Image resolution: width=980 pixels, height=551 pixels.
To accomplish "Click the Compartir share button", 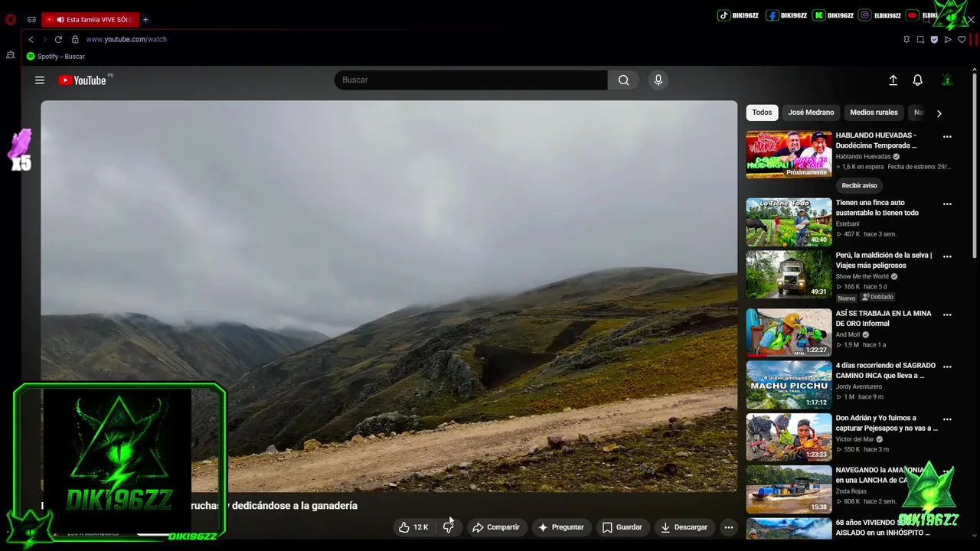I will pyautogui.click(x=496, y=527).
